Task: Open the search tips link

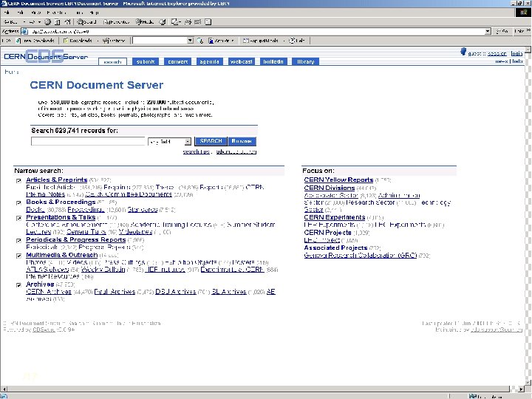Action: [196, 151]
